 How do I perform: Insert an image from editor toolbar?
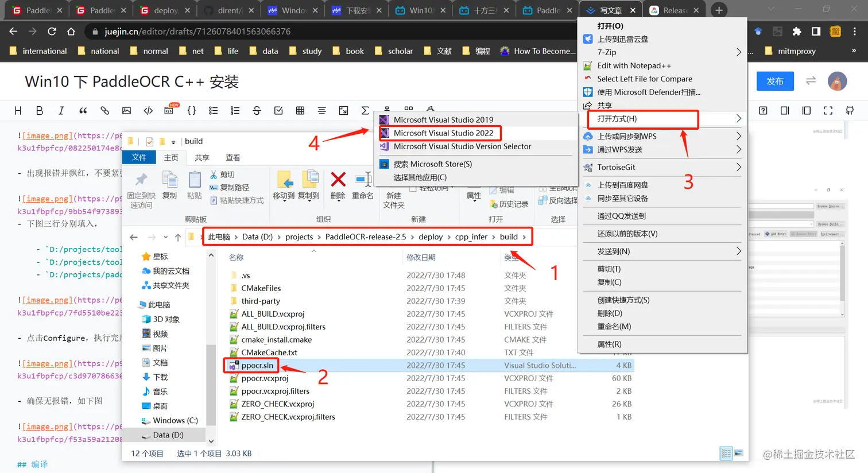point(126,111)
